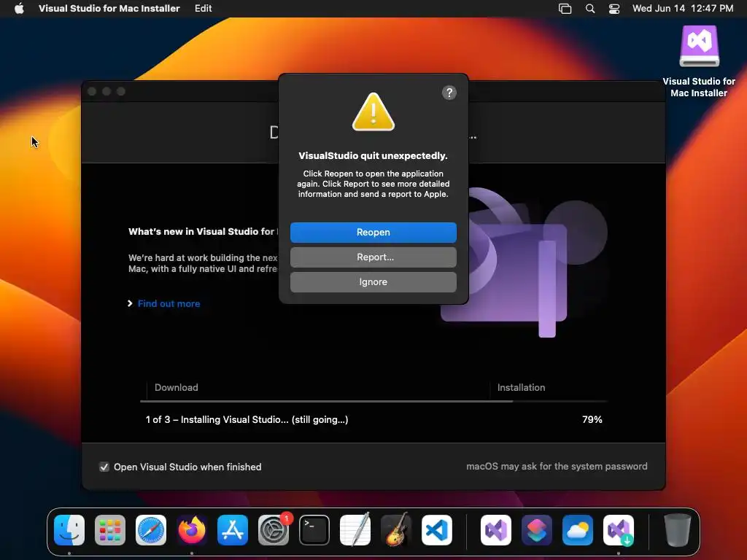The height and width of the screenshot is (560, 747).
Task: Open Finder from the dock
Action: (x=69, y=529)
